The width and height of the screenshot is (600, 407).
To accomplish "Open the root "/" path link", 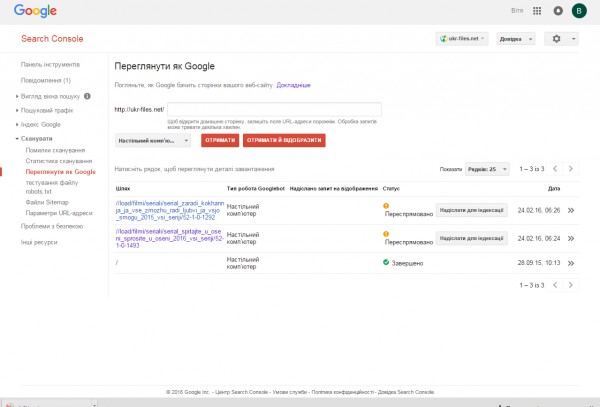I will click(117, 263).
